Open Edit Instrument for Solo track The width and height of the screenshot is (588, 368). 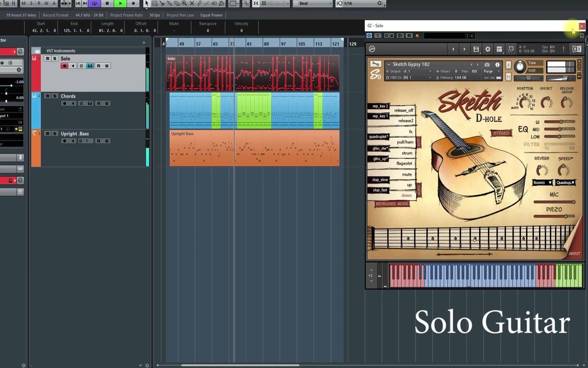[x=90, y=66]
